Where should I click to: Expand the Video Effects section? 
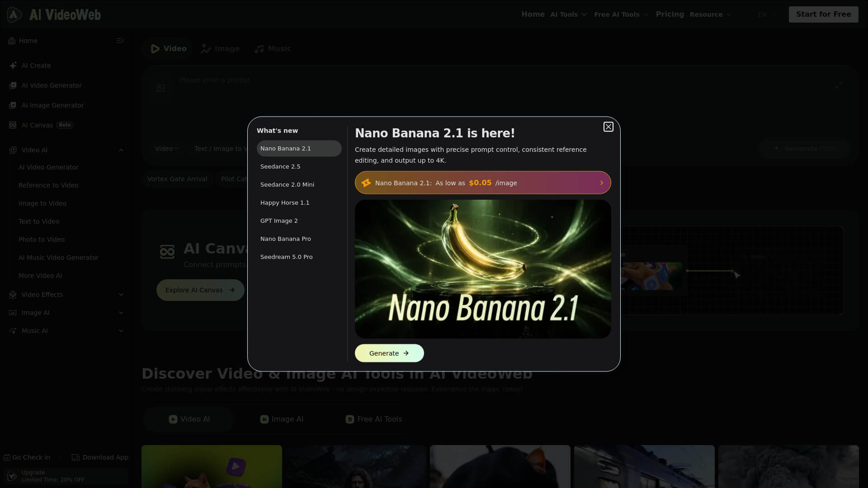point(121,295)
